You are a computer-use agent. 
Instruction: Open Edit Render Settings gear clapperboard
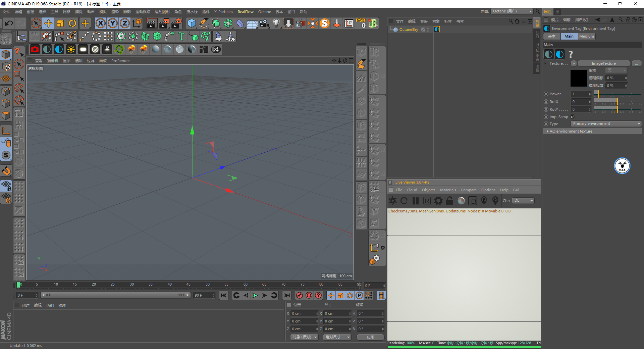pyautogui.click(x=176, y=23)
